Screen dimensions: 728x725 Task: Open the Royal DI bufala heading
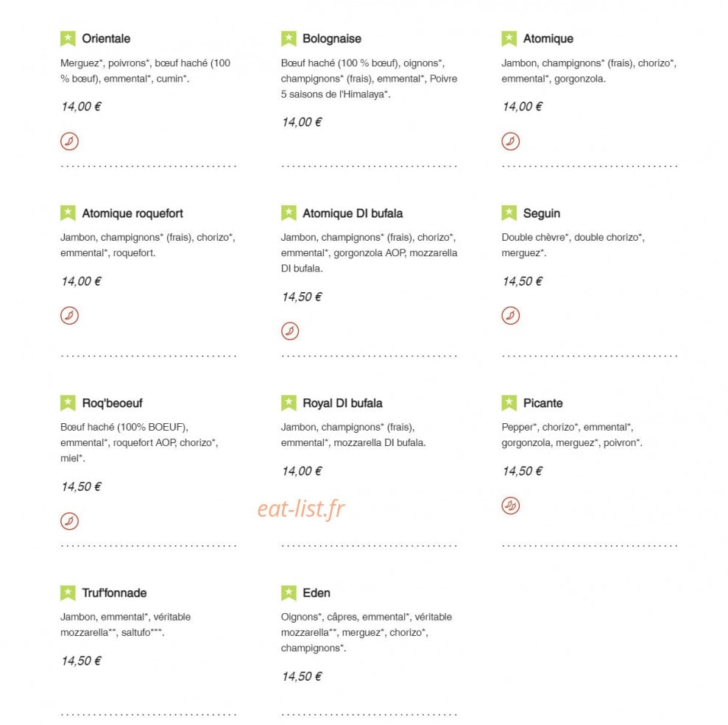342,403
